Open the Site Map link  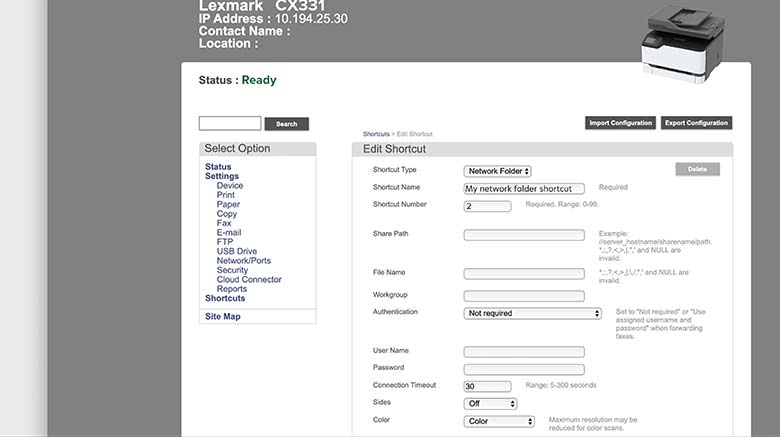click(223, 317)
